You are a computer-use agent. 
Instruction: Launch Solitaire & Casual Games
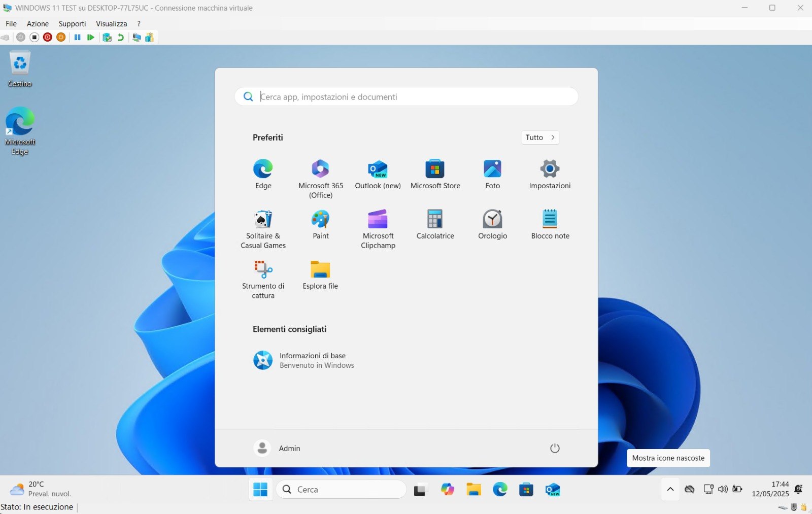pos(263,229)
